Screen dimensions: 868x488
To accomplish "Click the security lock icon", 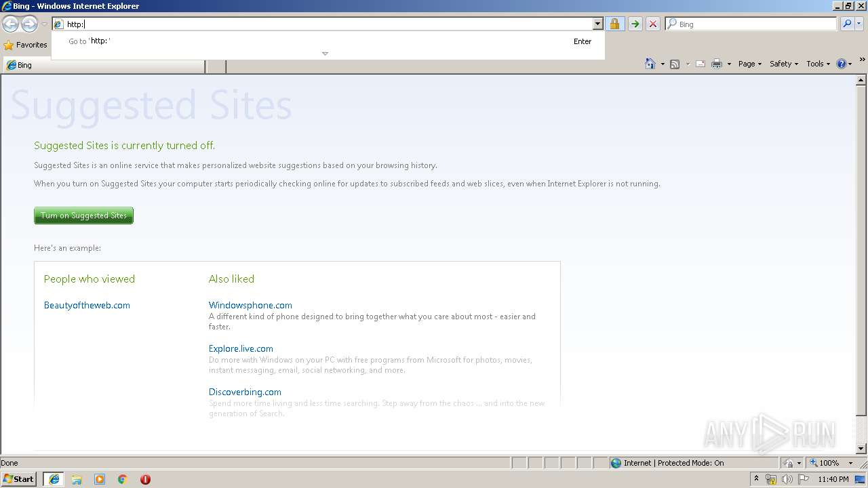I will (614, 24).
